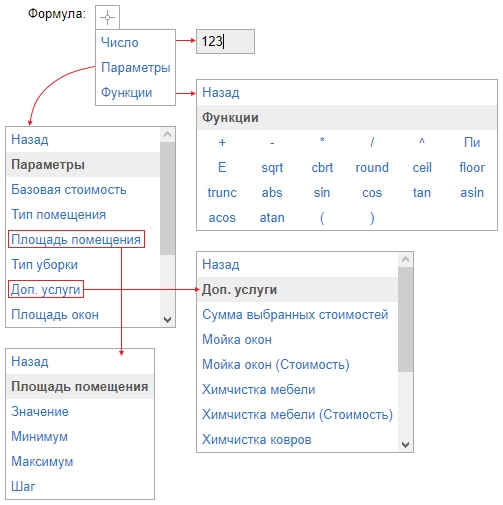Image resolution: width=503 pixels, height=505 pixels.
Task: Choose Мойка окон (Стоимость) item
Action: 276,365
